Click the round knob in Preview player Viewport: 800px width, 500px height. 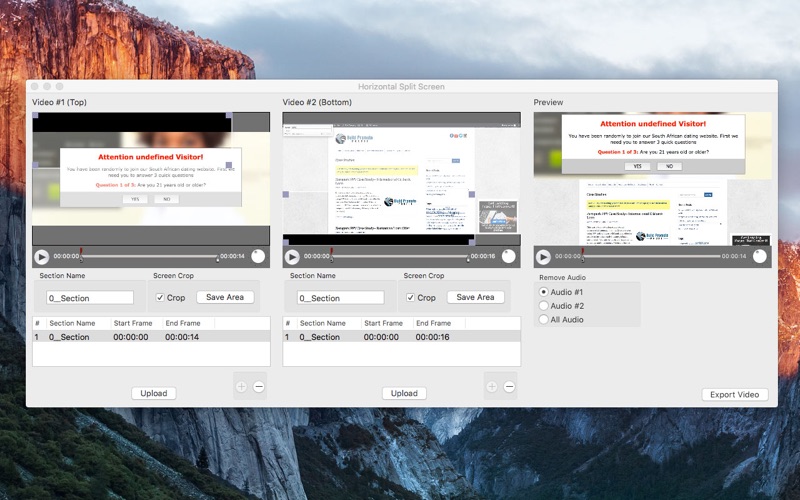(x=760, y=256)
